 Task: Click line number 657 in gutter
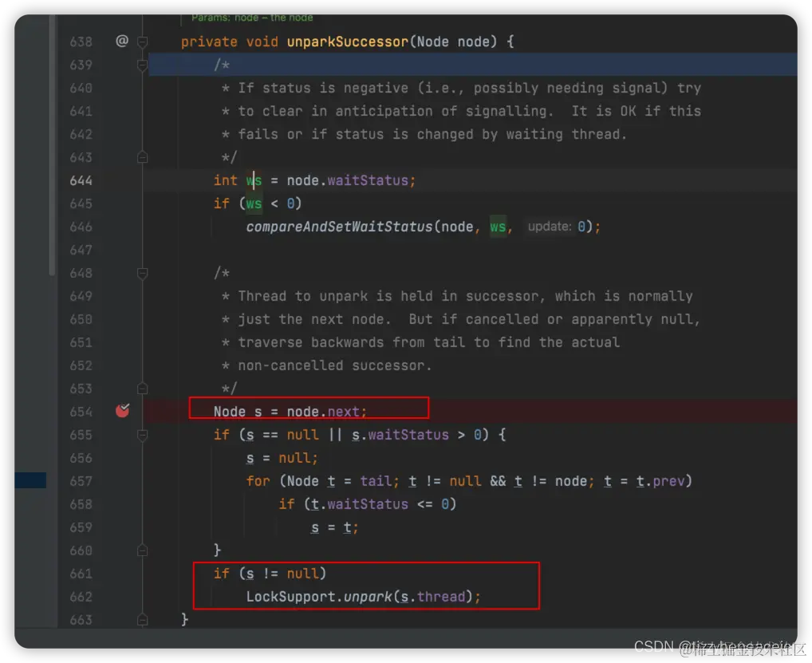point(81,481)
